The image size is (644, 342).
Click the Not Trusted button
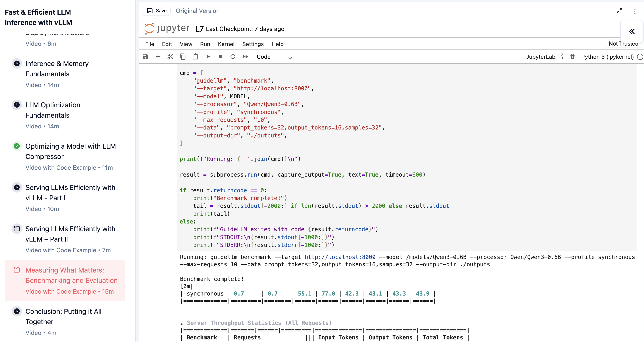(623, 44)
